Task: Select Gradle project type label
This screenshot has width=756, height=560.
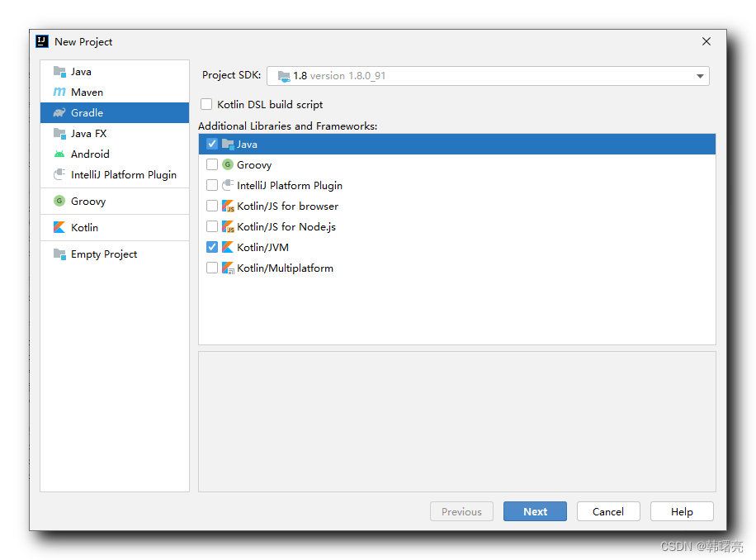Action: (x=87, y=113)
